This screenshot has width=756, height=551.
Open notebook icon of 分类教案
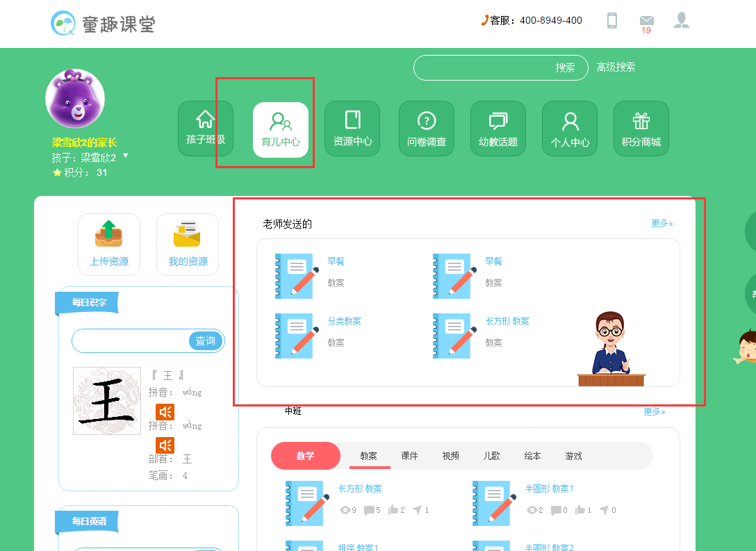(297, 336)
